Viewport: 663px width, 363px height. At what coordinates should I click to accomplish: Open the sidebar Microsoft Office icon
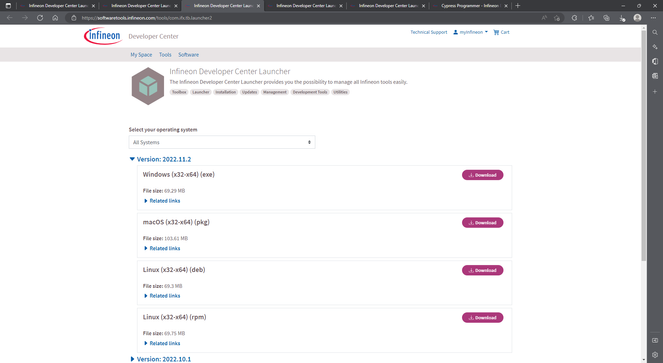click(x=655, y=61)
